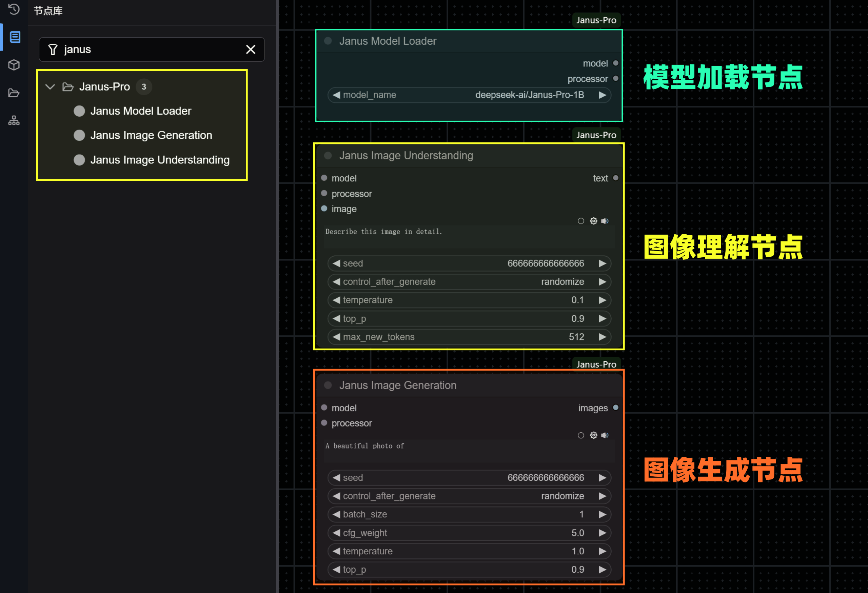Image resolution: width=868 pixels, height=593 pixels.
Task: Click the Janus-Pro folder icon in the tree
Action: (x=67, y=87)
